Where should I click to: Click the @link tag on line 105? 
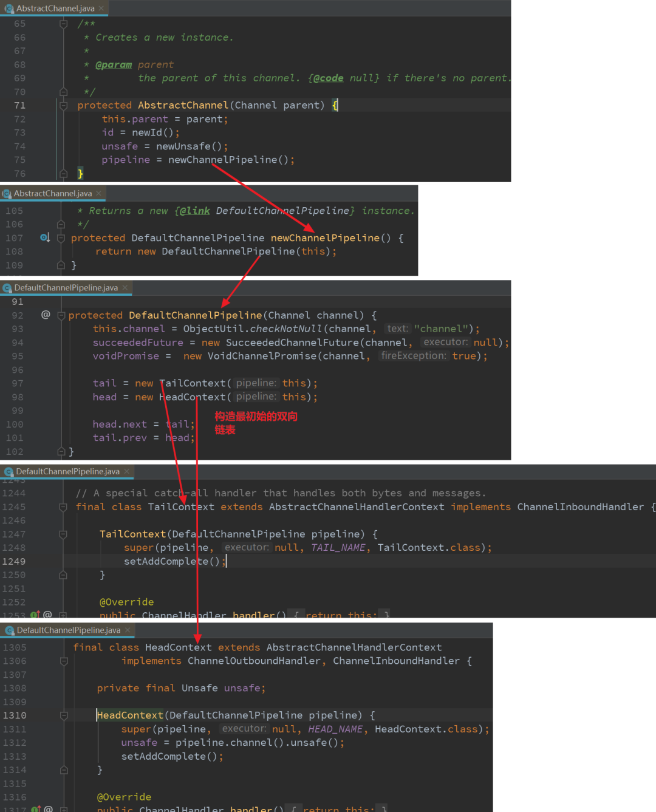coord(194,211)
